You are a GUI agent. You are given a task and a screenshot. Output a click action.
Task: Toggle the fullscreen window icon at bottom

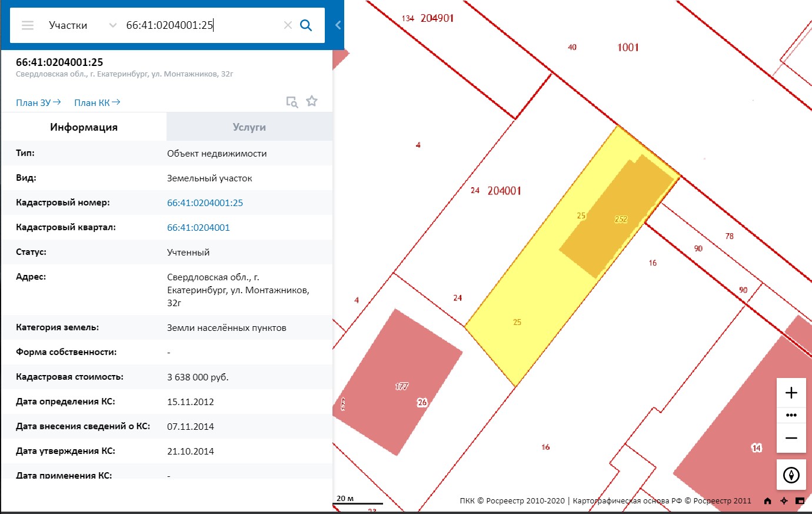click(800, 501)
